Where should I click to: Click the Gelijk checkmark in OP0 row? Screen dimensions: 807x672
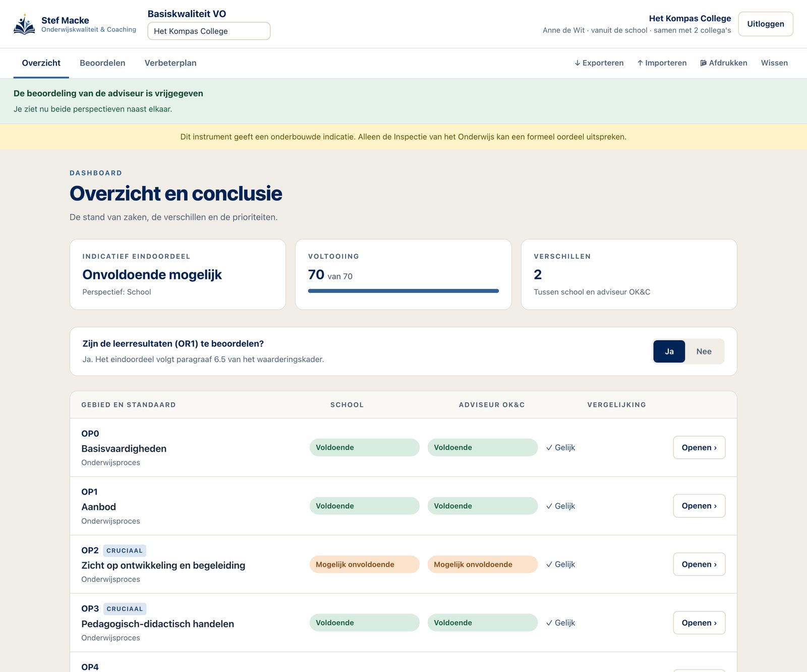(x=549, y=448)
